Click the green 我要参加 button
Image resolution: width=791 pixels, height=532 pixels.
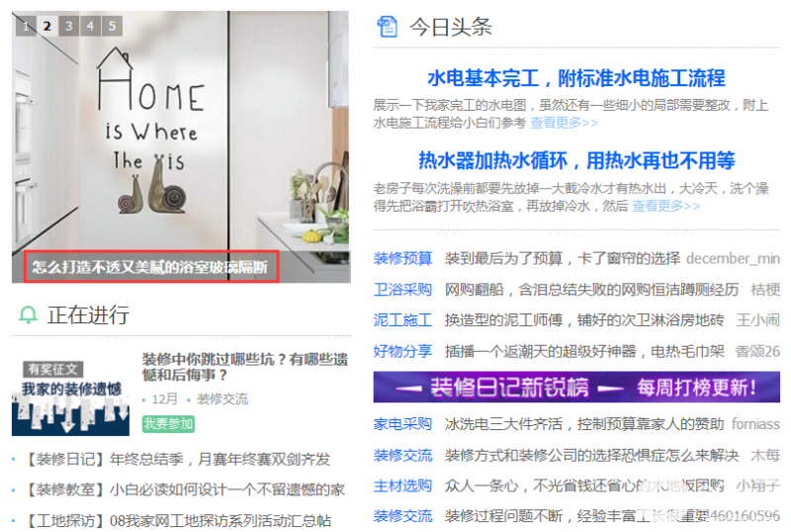tap(168, 423)
